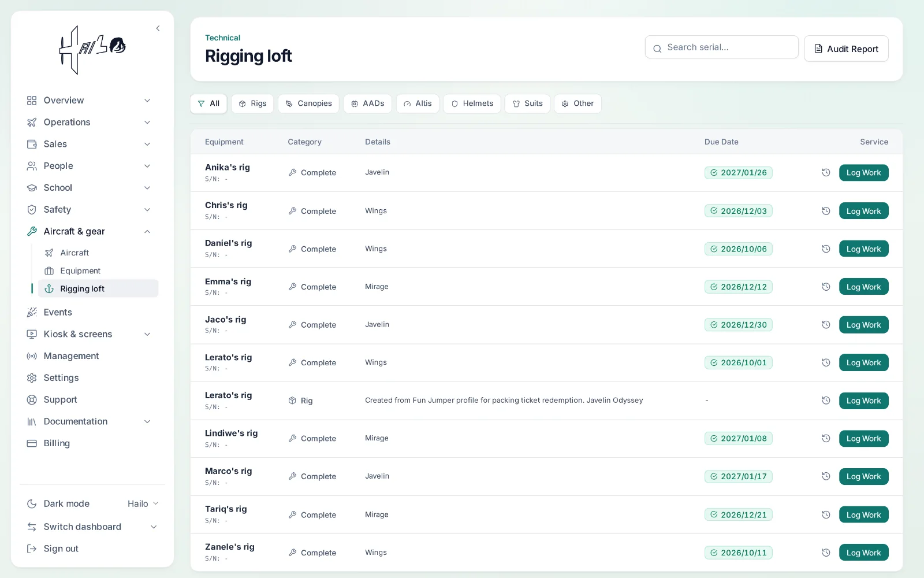The height and width of the screenshot is (578, 924).
Task: Expand the Overview menu
Action: coord(147,101)
